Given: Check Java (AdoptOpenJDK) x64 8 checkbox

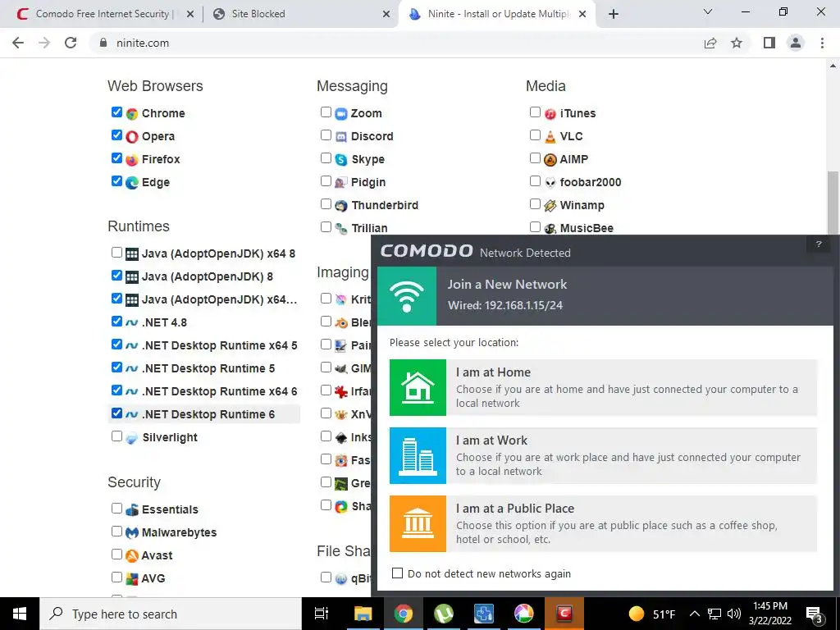Looking at the screenshot, I should (116, 253).
